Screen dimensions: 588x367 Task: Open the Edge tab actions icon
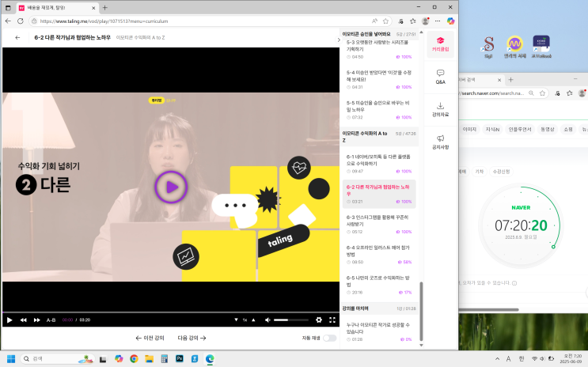(x=8, y=7)
